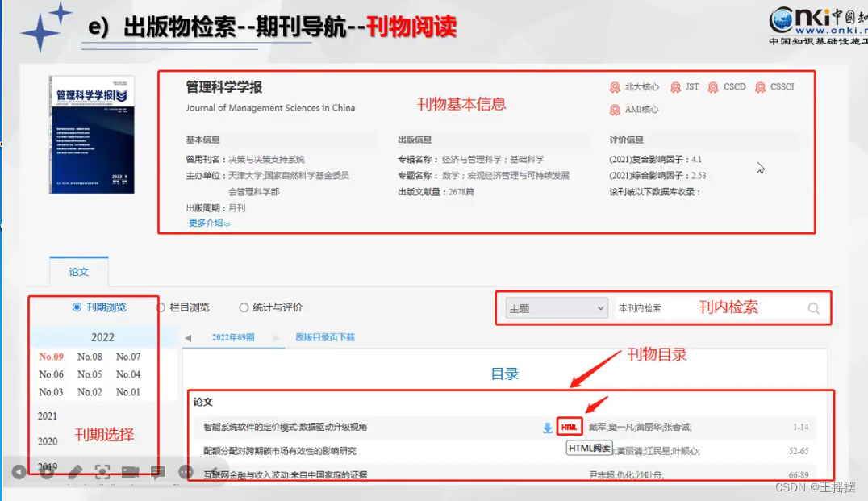Toggle the camera in presentation toolbar

click(x=130, y=472)
